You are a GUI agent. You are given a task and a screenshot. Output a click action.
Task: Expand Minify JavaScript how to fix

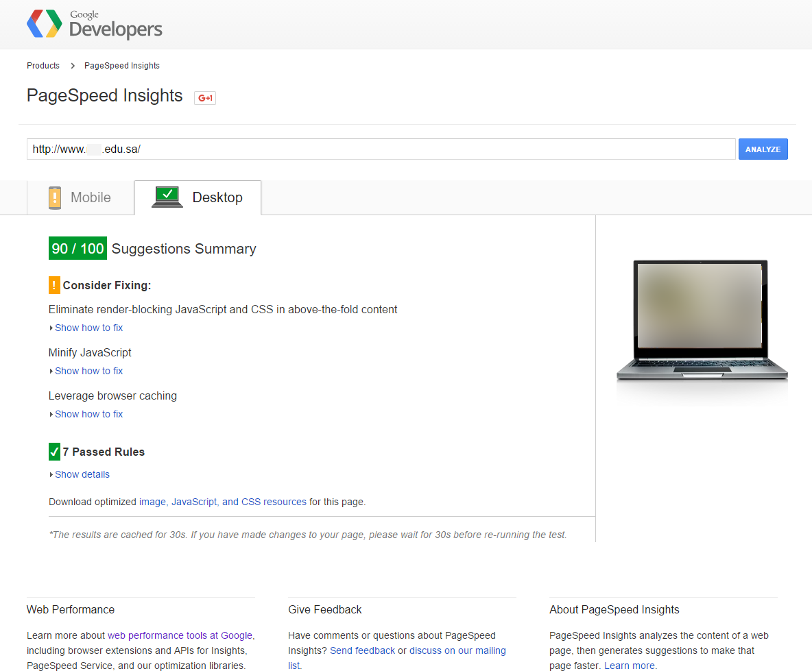click(x=88, y=371)
